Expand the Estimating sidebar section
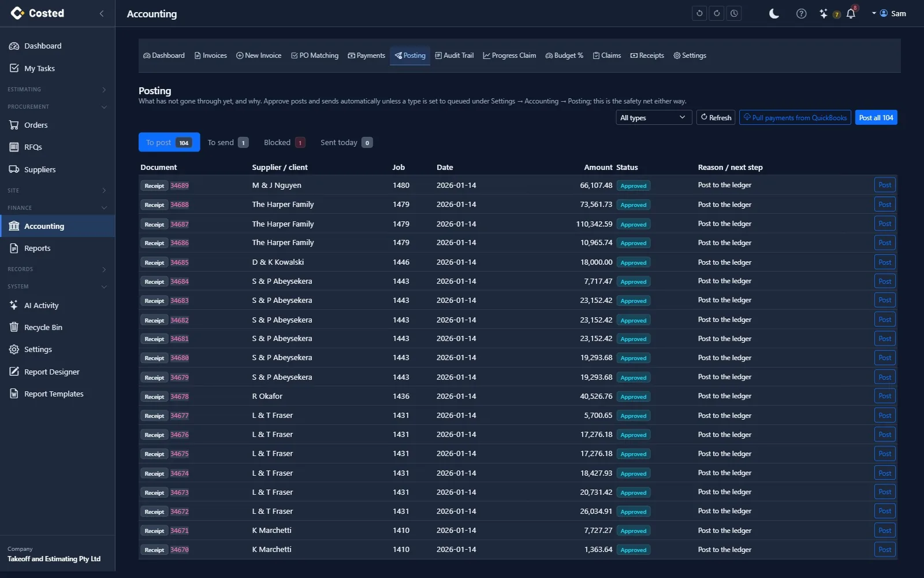The width and height of the screenshot is (924, 578). [57, 90]
